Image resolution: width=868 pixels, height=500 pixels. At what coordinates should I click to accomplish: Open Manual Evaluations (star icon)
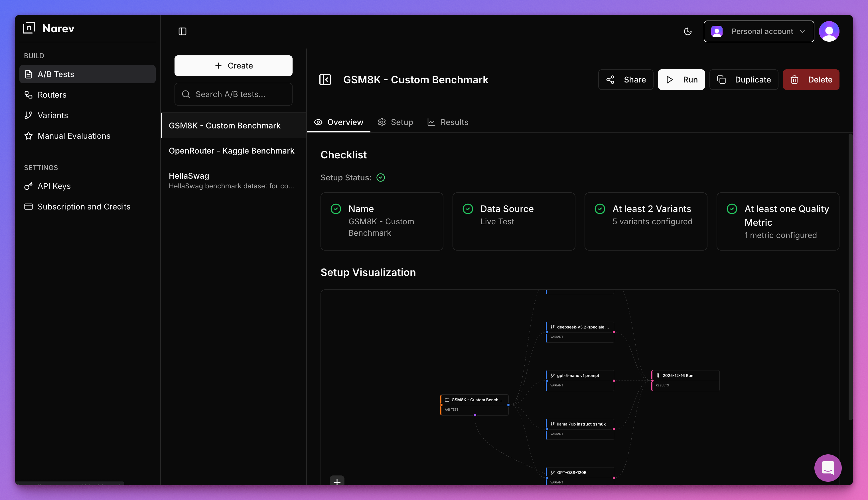click(x=74, y=136)
